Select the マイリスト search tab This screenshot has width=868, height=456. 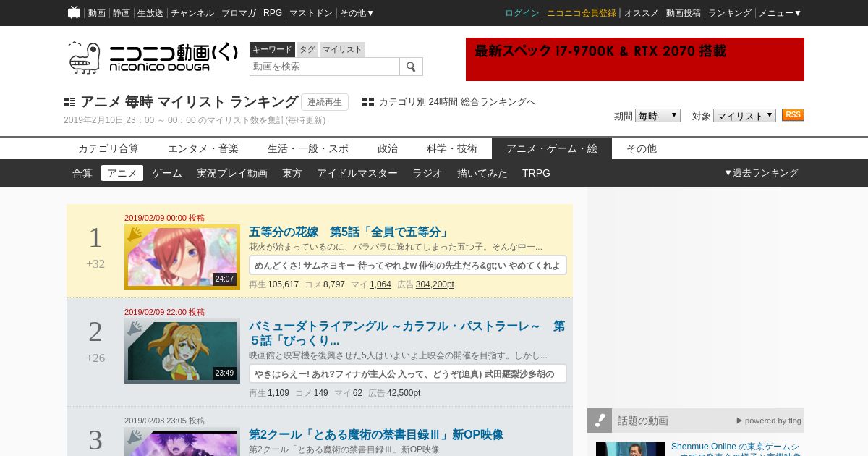click(x=342, y=49)
